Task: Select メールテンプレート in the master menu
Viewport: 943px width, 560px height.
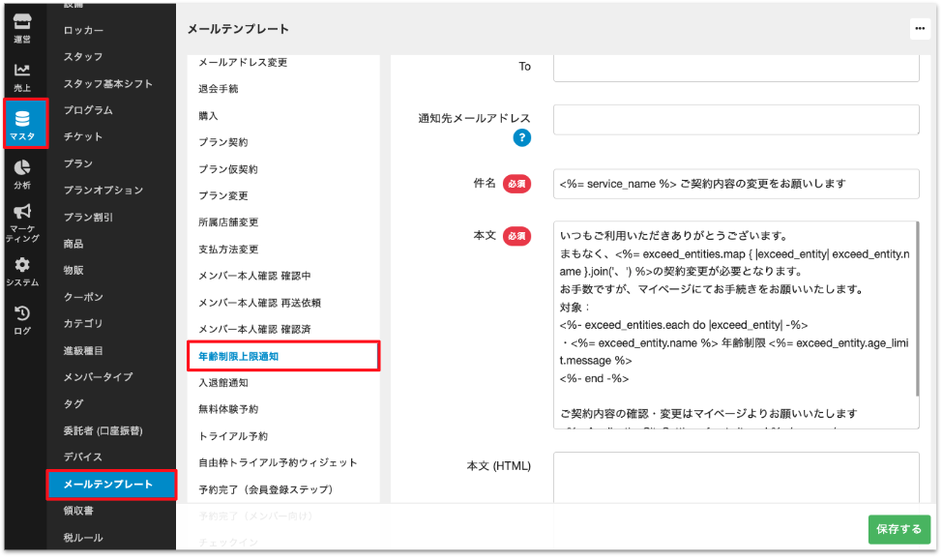Action: 108,484
